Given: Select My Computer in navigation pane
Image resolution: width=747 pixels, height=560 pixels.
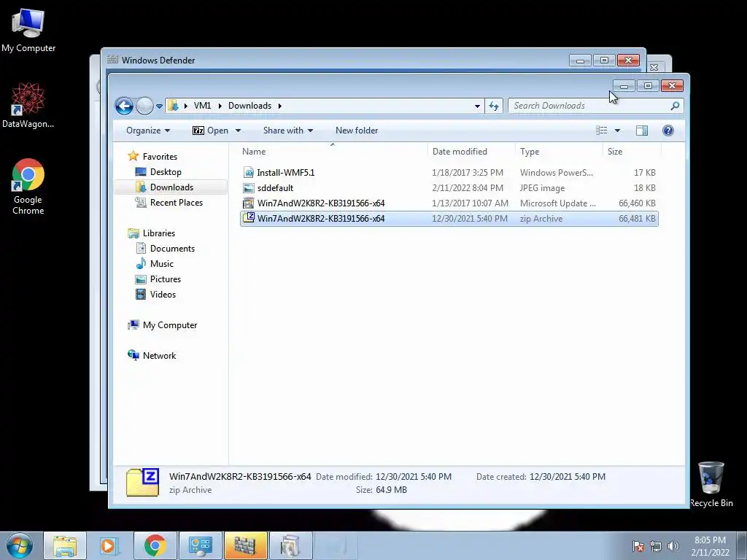Looking at the screenshot, I should pyautogui.click(x=169, y=325).
